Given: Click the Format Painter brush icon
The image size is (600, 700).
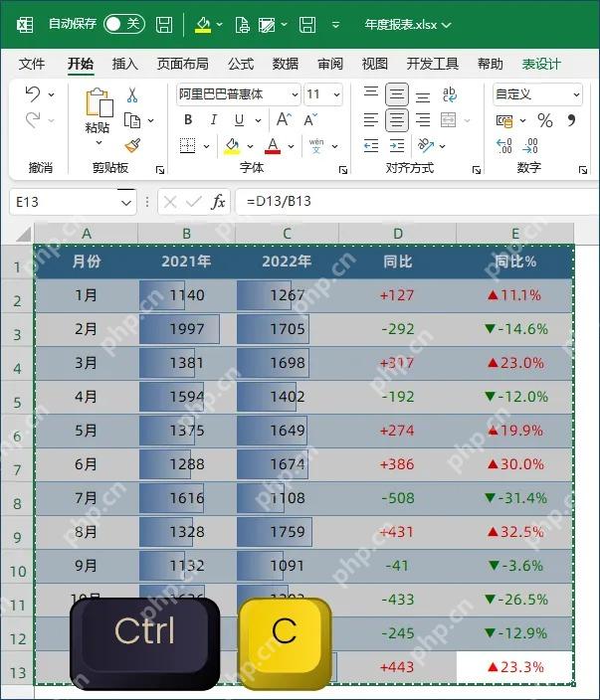Looking at the screenshot, I should (132, 145).
